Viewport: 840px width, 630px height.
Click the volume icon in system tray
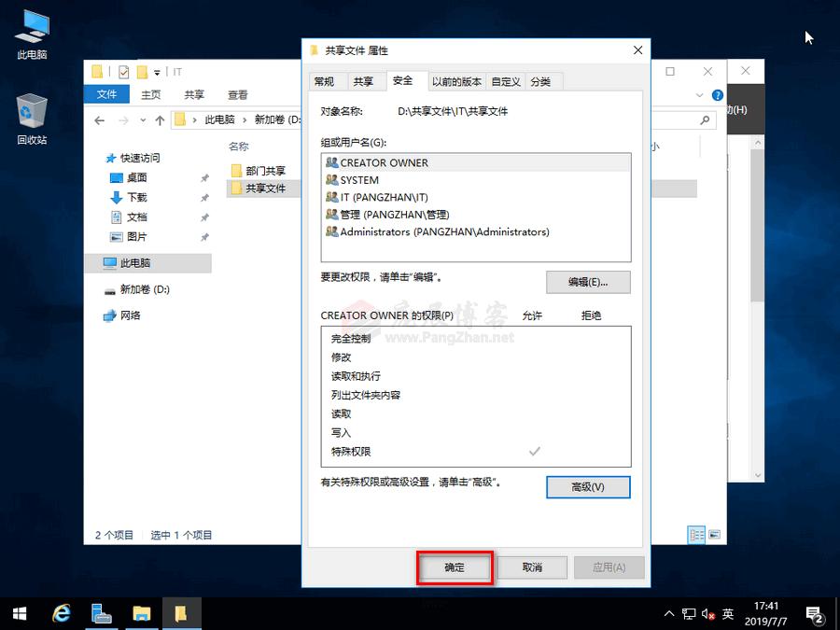pyautogui.click(x=707, y=613)
